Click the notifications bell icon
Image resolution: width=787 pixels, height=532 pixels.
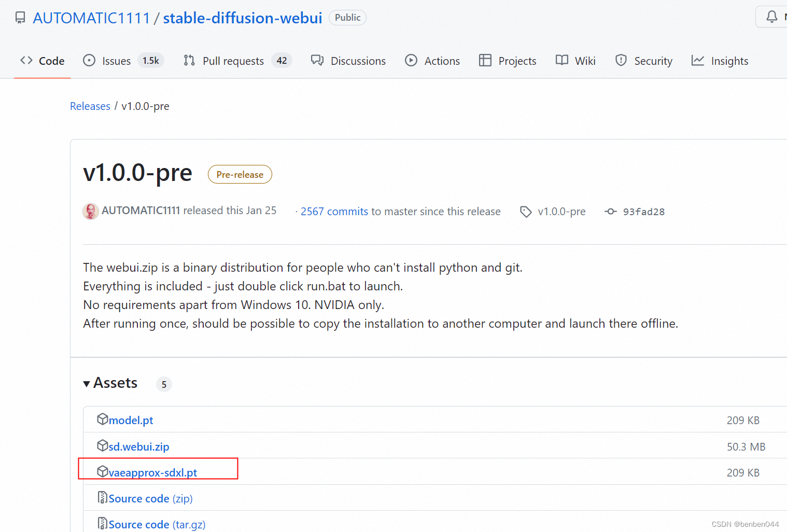772,17
